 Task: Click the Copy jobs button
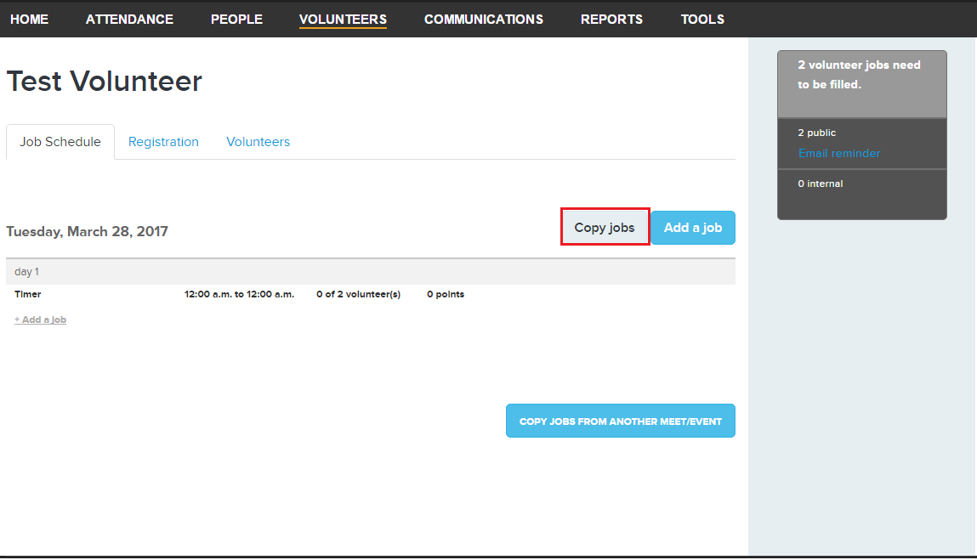click(605, 227)
